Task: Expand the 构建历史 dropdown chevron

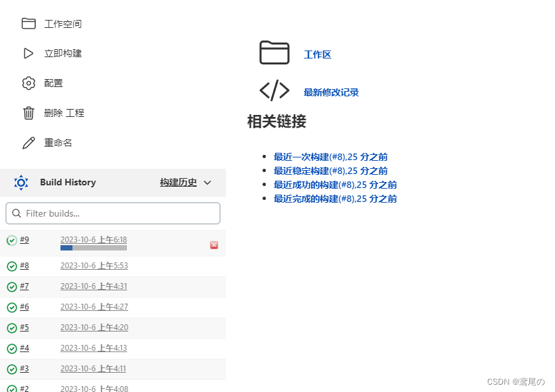Action: pos(207,182)
